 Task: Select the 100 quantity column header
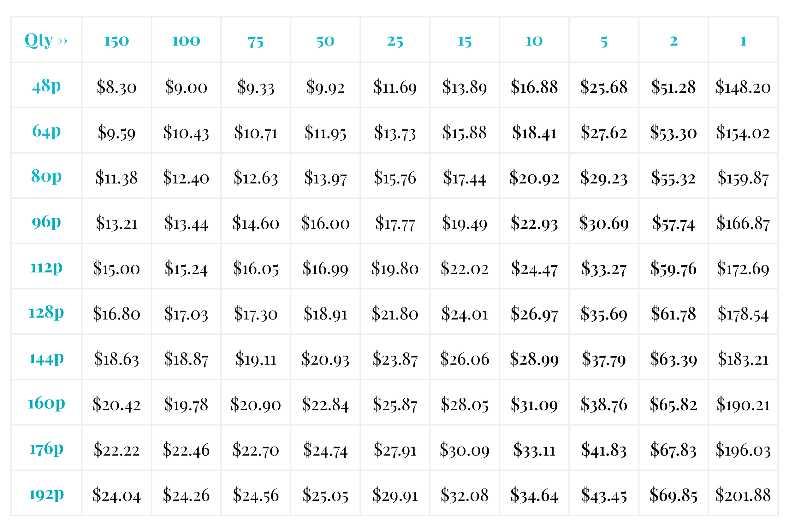(x=186, y=40)
